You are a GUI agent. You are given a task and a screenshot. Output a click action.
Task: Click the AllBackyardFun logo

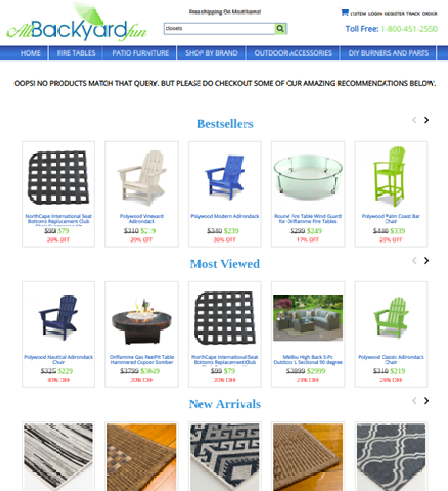(x=77, y=23)
